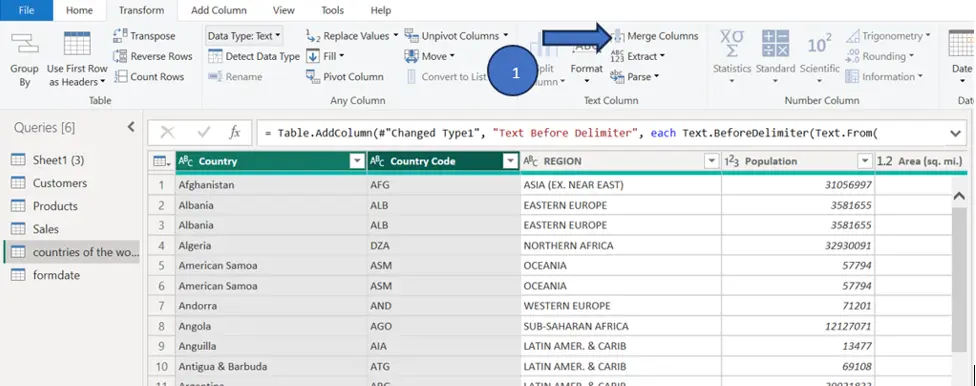The height and width of the screenshot is (386, 976).
Task: Select Use First Row as Headers icon
Action: pos(77,44)
